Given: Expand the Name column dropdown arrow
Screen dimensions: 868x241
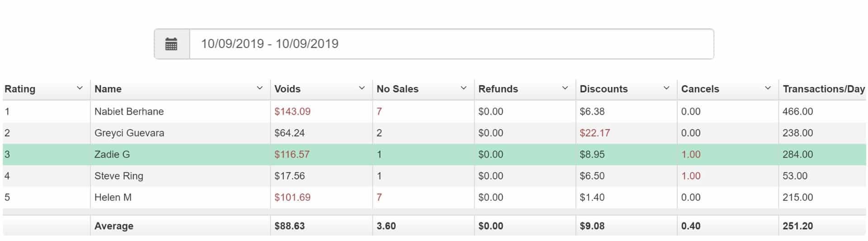Looking at the screenshot, I should click(259, 88).
